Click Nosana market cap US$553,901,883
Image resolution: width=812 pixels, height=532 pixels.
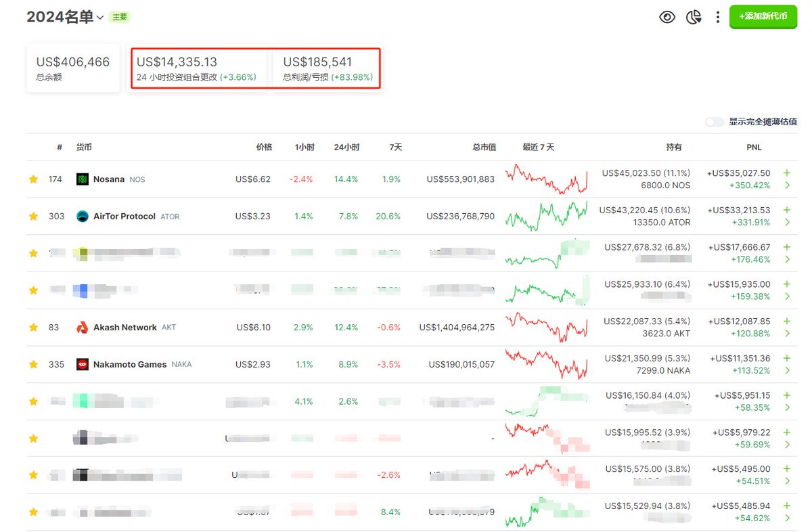click(461, 179)
